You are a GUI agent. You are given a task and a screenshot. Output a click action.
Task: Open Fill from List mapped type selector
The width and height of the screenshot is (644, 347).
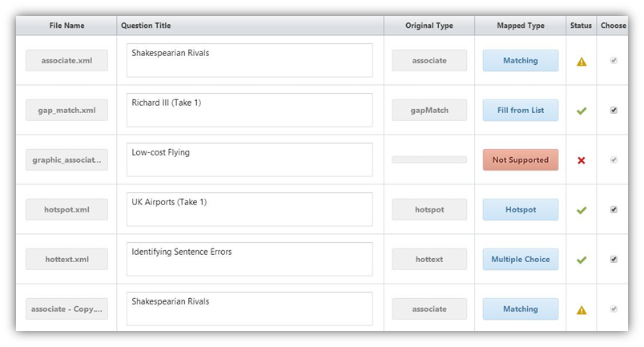521,110
